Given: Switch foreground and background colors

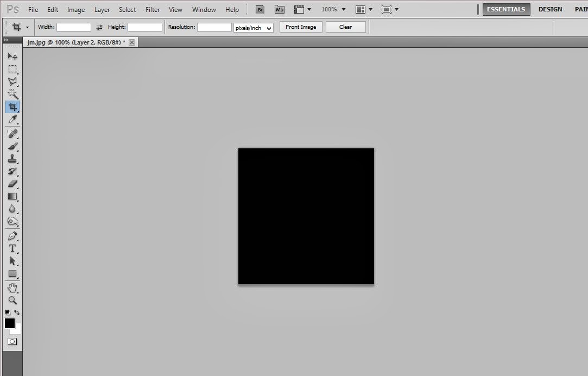Looking at the screenshot, I should 17,312.
